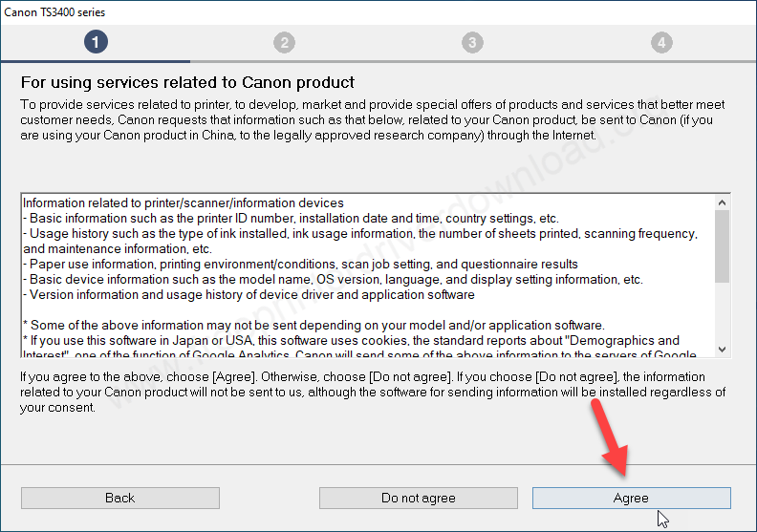This screenshot has width=757, height=532.
Task: Click the scroll down arrow in the information box
Action: click(723, 350)
